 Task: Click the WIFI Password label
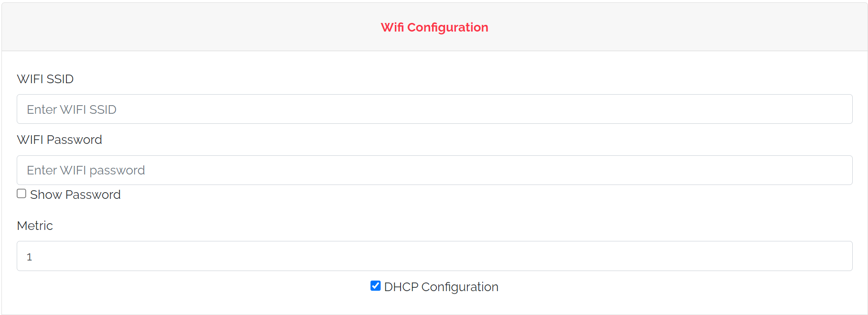(x=59, y=140)
